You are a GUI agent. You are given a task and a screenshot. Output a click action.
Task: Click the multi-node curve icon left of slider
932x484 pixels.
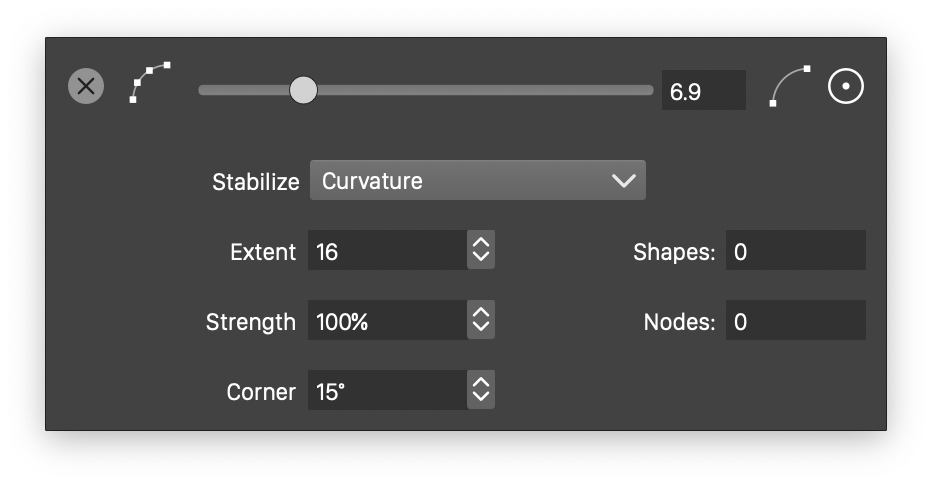(x=150, y=83)
